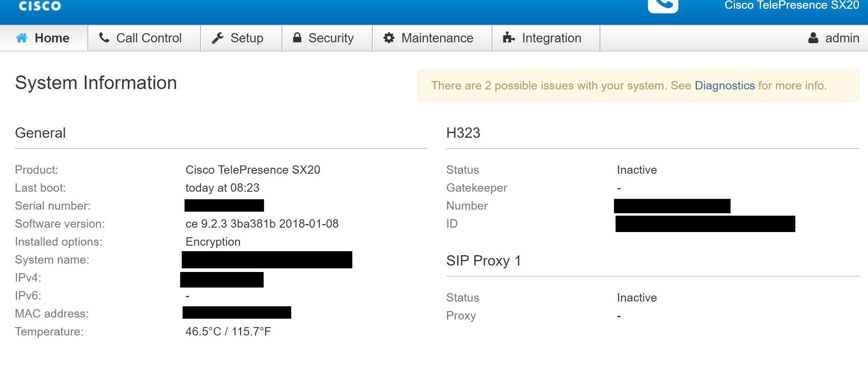Viewport: 868px width, 377px height.
Task: Select the phone icon on Call Control
Action: click(x=104, y=38)
